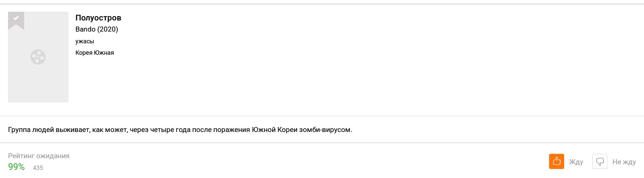Click the orange thumbs-up icon

pyautogui.click(x=556, y=162)
